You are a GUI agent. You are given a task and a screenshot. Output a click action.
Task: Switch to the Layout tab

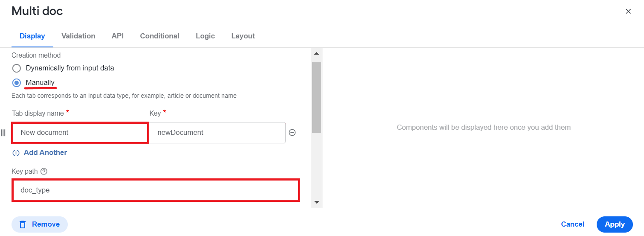pos(243,36)
